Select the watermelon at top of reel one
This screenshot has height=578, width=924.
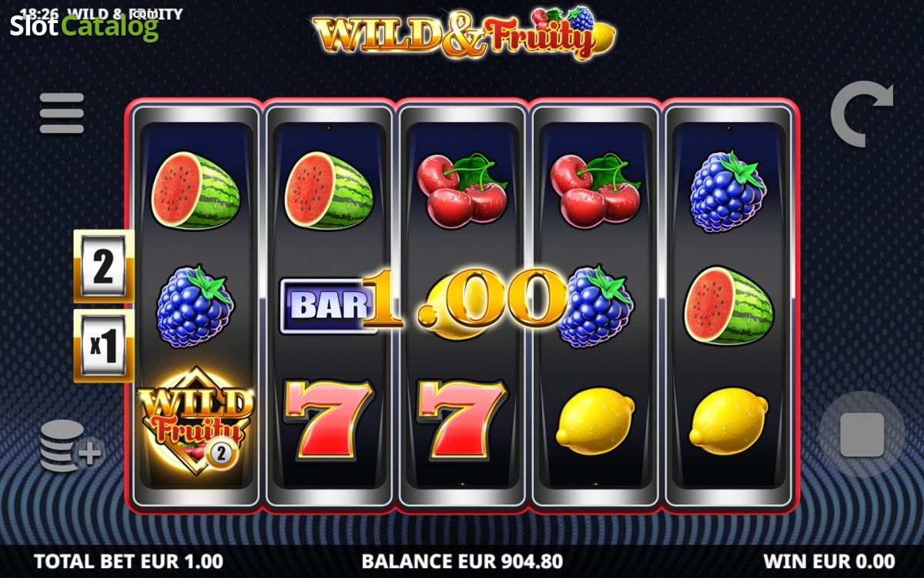pyautogui.click(x=196, y=191)
